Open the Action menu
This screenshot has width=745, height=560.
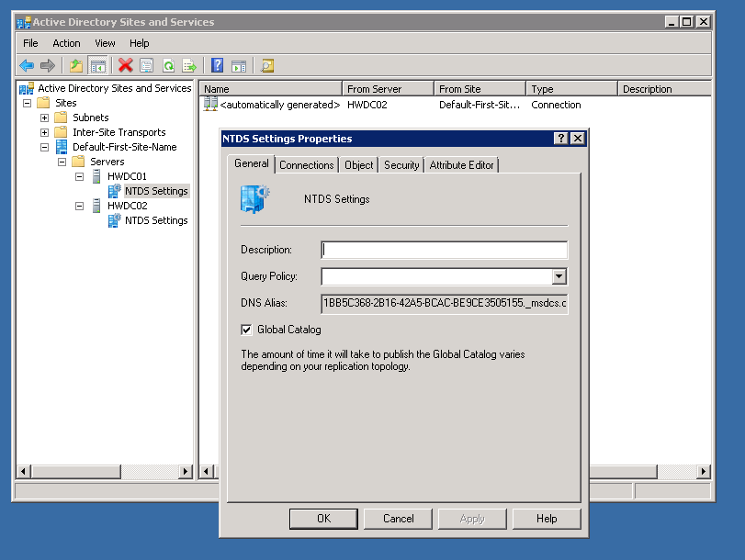click(66, 43)
